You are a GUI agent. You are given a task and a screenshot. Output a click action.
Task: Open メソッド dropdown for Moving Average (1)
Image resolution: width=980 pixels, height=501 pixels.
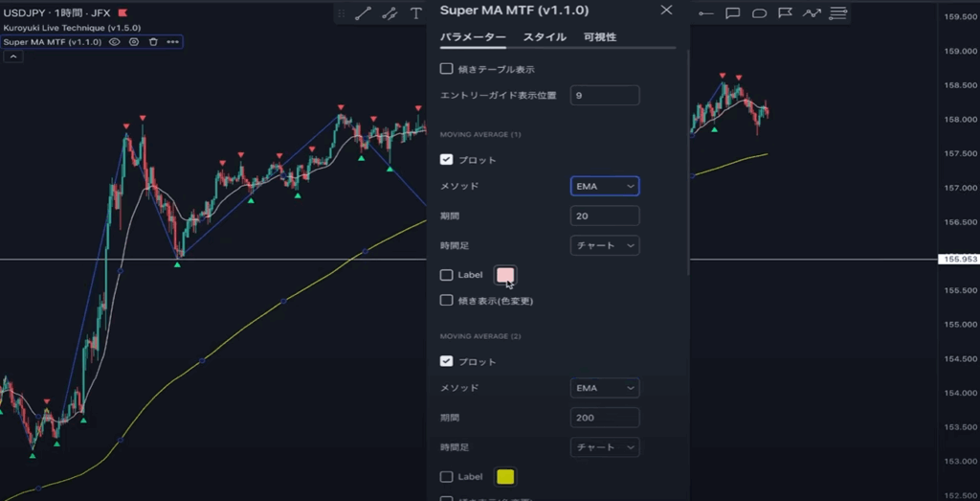(x=604, y=186)
